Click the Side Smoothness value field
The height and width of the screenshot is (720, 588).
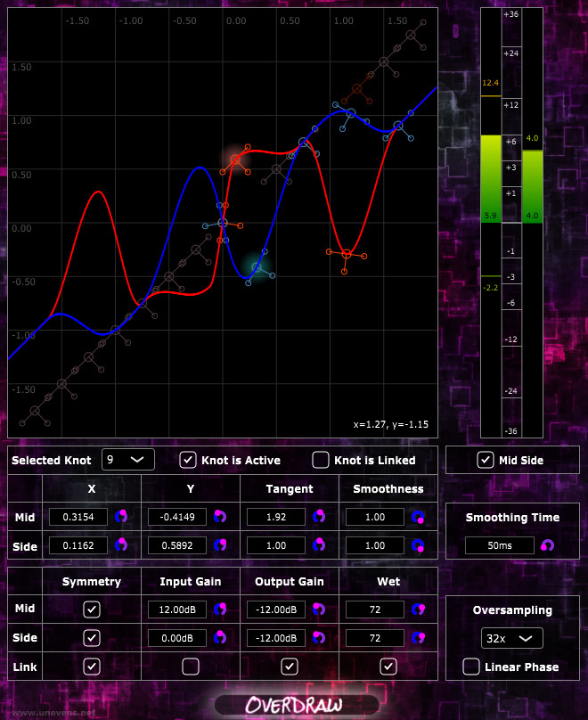click(375, 545)
